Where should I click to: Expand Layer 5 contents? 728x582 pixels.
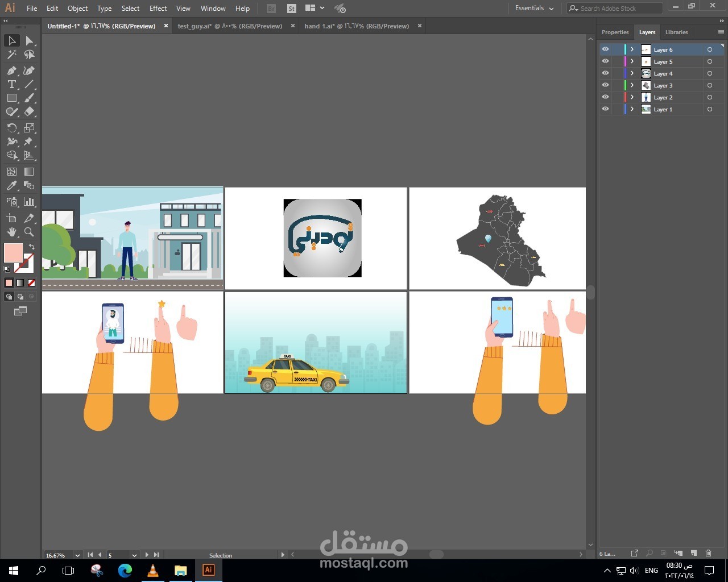[632, 61]
